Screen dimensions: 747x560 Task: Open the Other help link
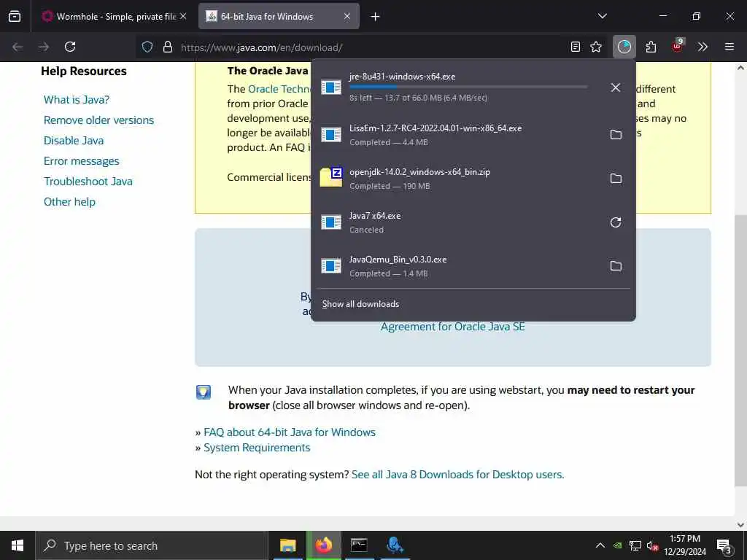[69, 202]
